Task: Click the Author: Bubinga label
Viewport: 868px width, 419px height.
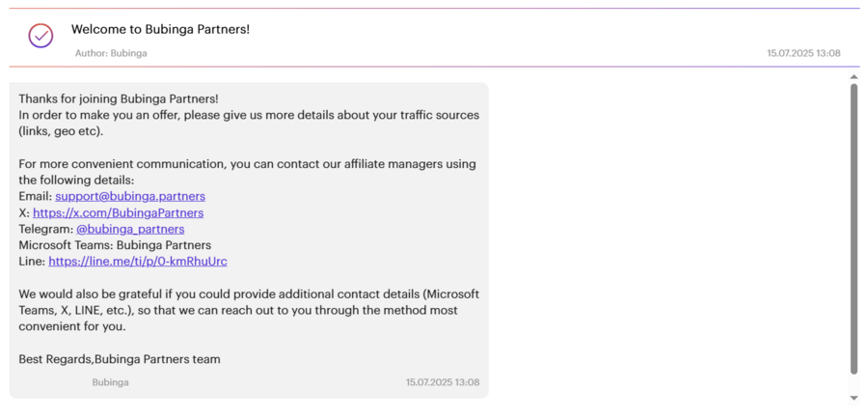Action: coord(111,54)
